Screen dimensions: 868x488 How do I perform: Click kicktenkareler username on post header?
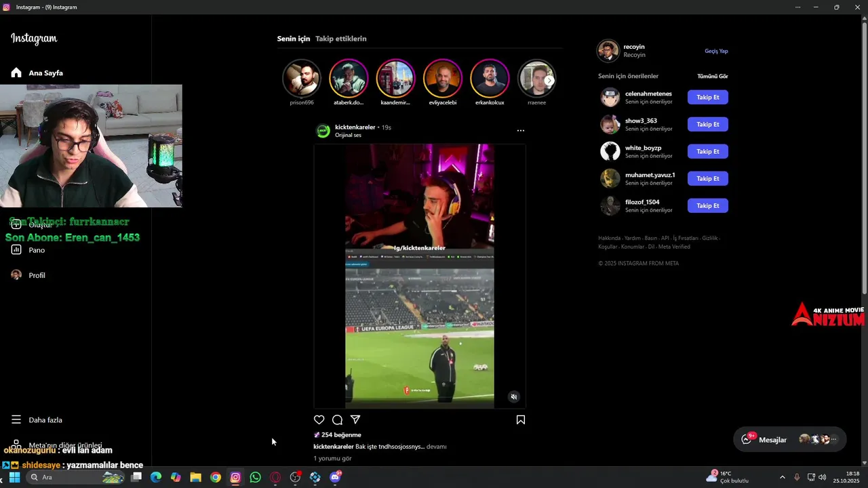pos(355,127)
